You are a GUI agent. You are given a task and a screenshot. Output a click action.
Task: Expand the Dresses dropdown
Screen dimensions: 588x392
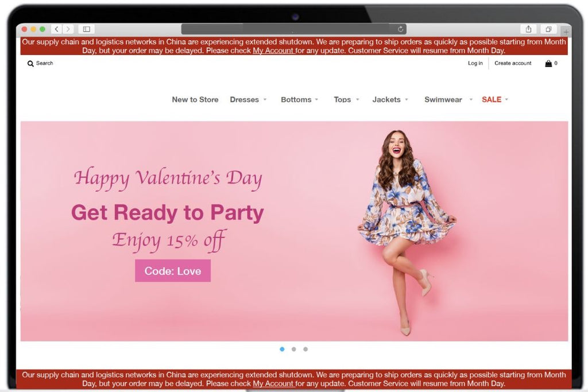tap(248, 99)
